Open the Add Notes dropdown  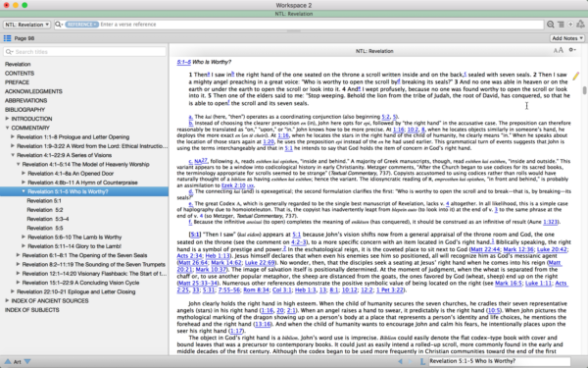(567, 38)
